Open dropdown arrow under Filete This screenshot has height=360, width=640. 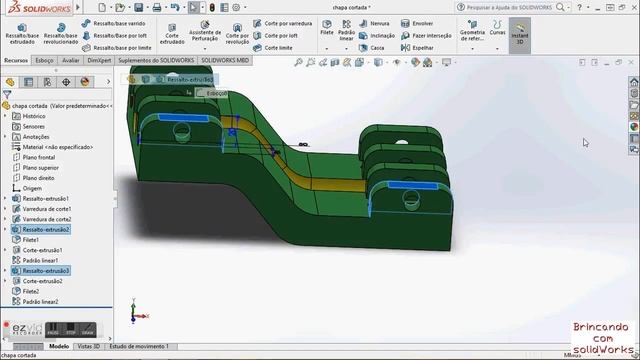pos(327,49)
